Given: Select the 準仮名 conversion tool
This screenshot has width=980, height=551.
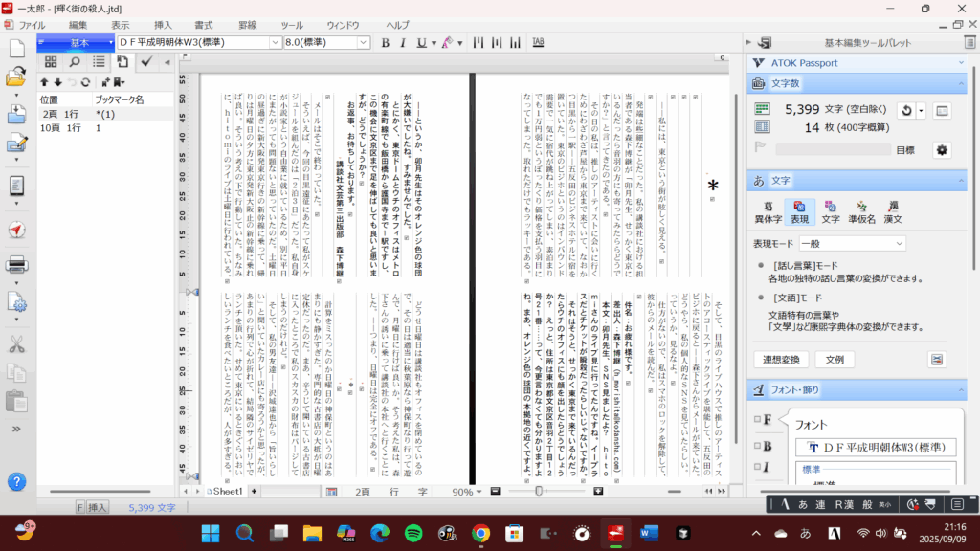Looking at the screenshot, I should (x=862, y=210).
